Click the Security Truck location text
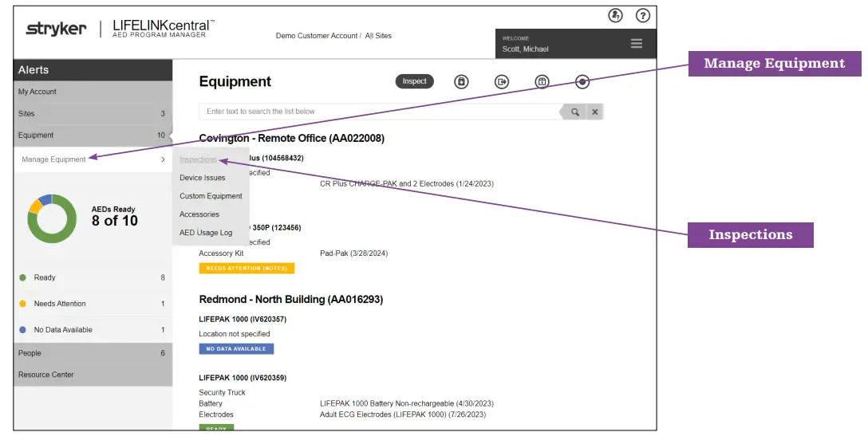 222,392
